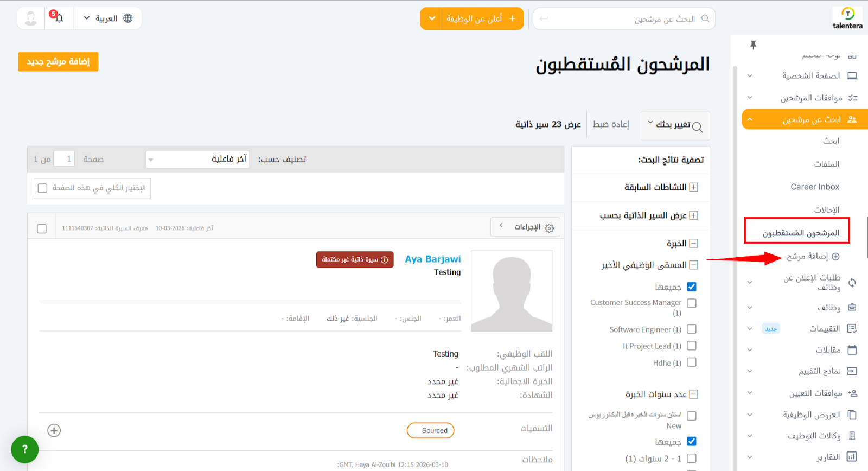Open the Aya Barjawi candidate name link

(x=432, y=259)
